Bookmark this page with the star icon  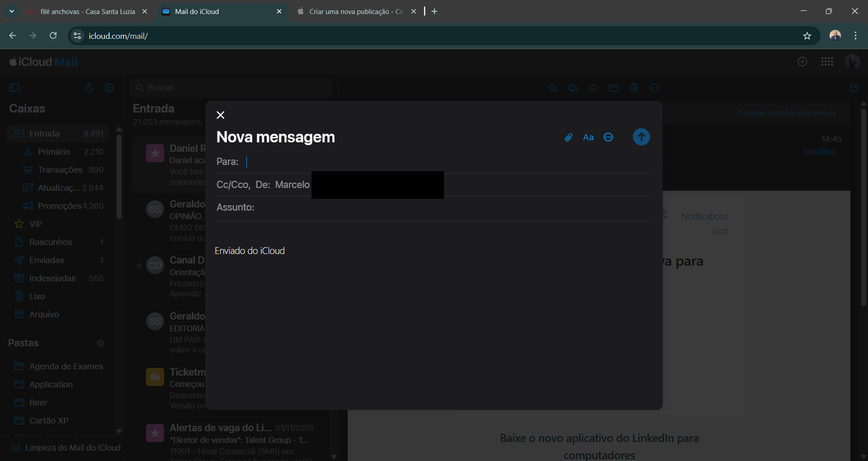pos(807,36)
